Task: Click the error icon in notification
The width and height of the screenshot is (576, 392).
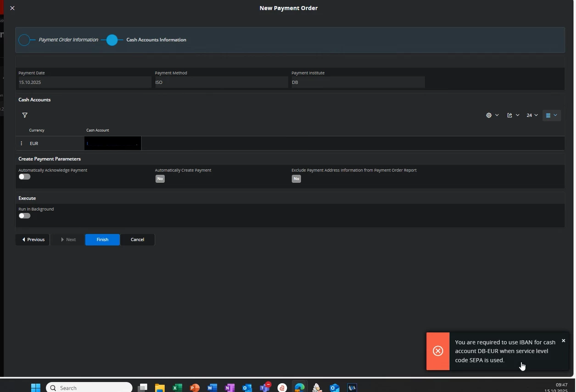Action: pyautogui.click(x=438, y=351)
